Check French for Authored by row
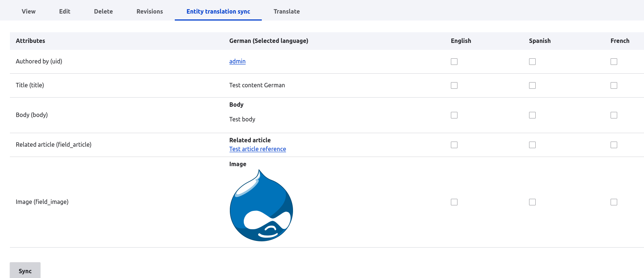This screenshot has height=278, width=644. tap(614, 62)
